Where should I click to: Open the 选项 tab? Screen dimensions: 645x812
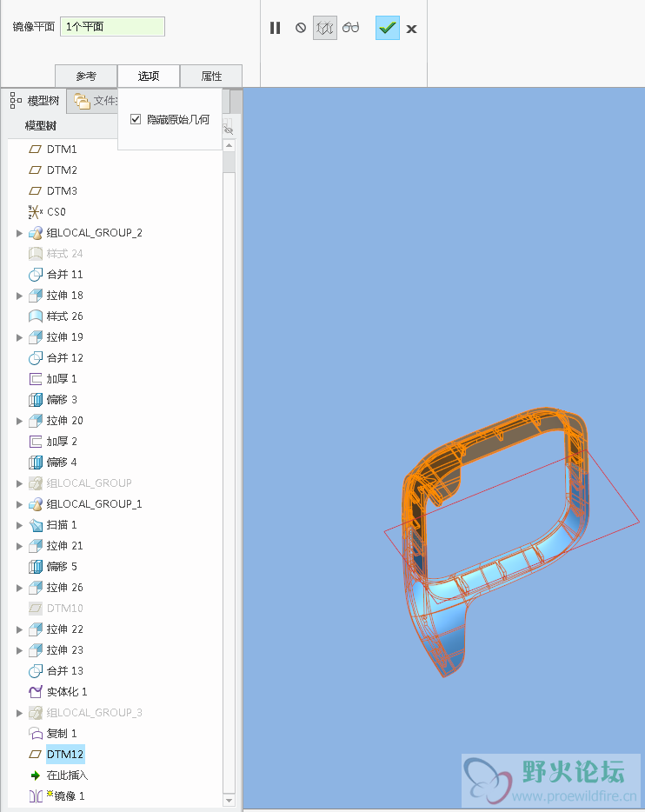point(149,77)
